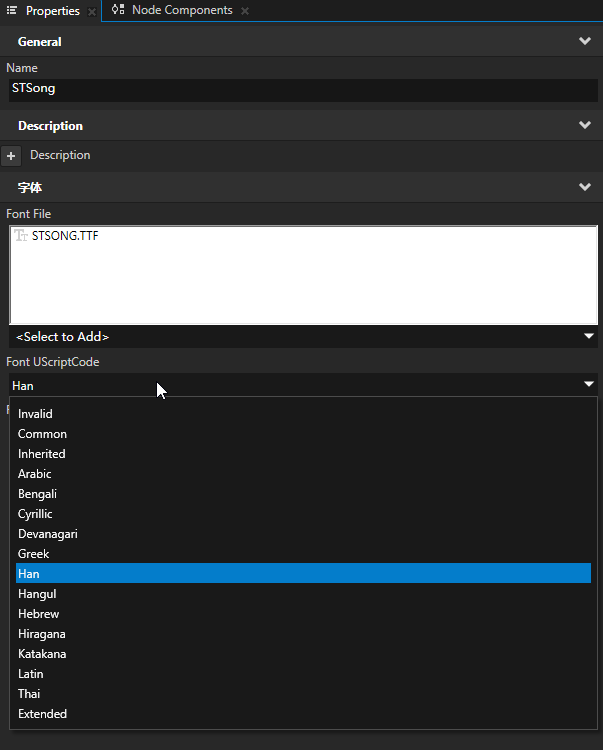Select Cyrillic script code
Viewport: 603px width, 750px height.
[303, 514]
